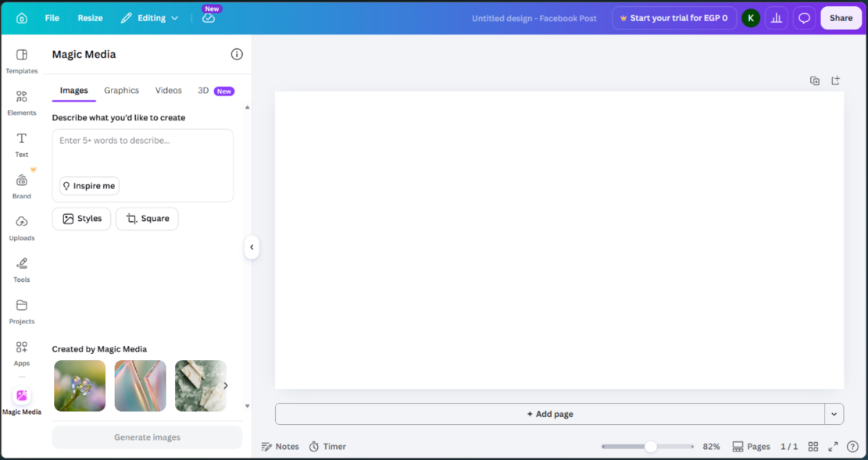Image resolution: width=868 pixels, height=460 pixels.
Task: Open the File menu
Action: tap(52, 18)
